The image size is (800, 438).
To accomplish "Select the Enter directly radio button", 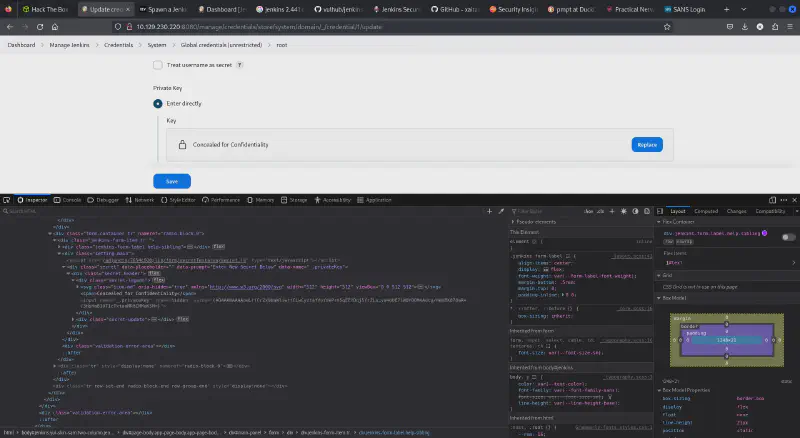I will [x=158, y=103].
